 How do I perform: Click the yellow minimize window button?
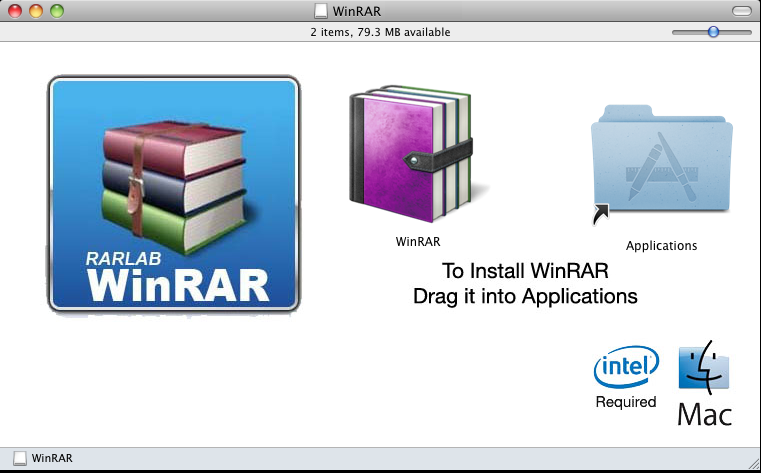tap(36, 11)
